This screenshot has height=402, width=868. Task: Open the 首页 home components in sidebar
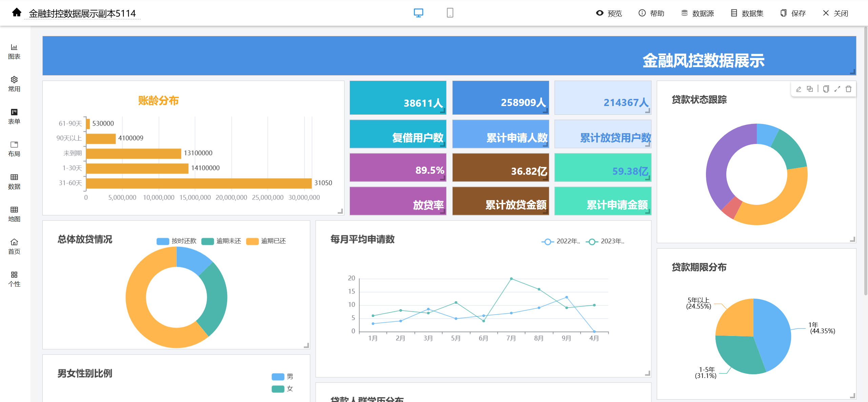click(14, 247)
